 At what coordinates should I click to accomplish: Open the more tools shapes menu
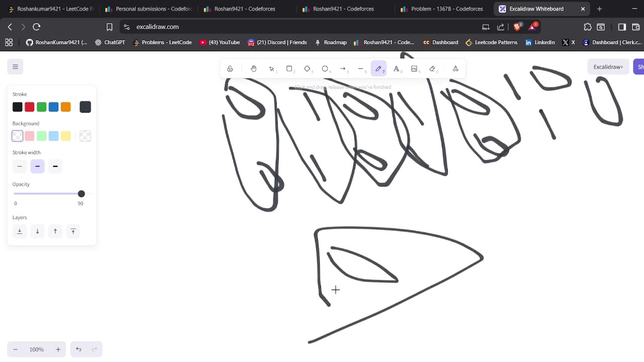(x=455, y=69)
